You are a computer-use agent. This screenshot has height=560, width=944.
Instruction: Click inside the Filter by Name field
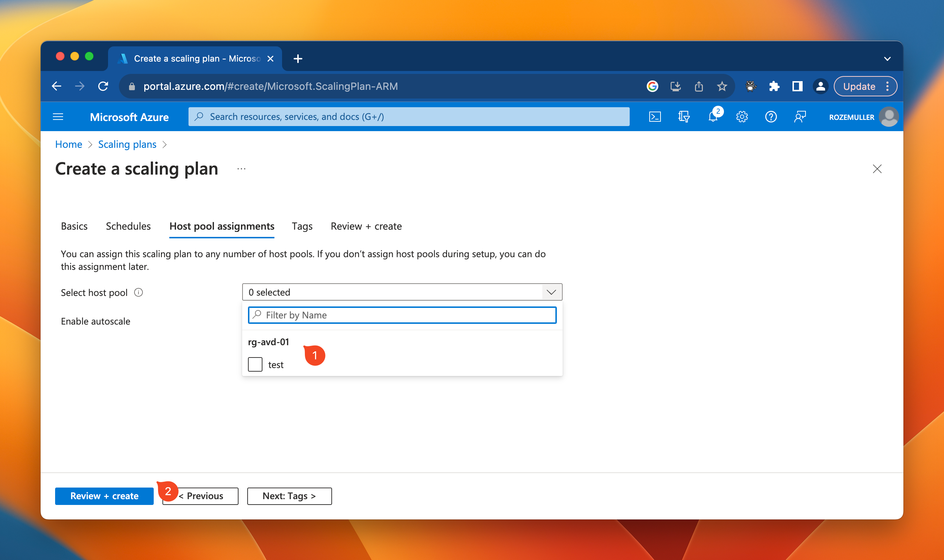pyautogui.click(x=401, y=315)
